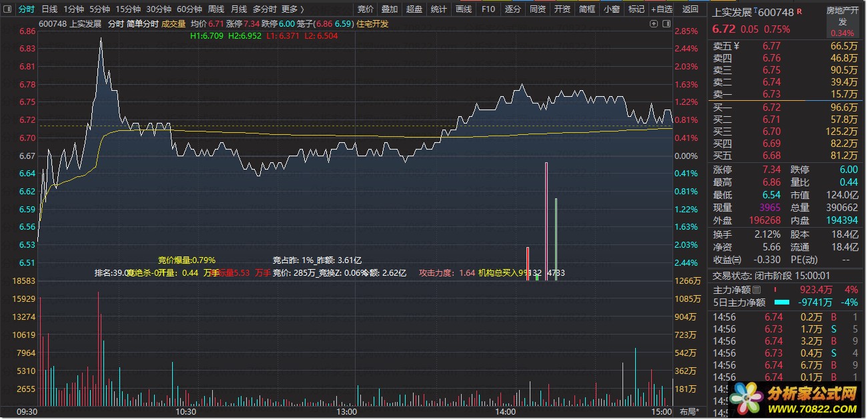Click the 最高 value 6.86
The image size is (868, 420).
coord(771,182)
